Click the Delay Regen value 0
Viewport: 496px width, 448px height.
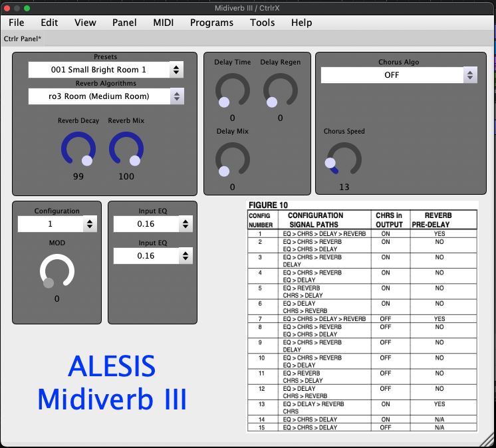coord(281,118)
